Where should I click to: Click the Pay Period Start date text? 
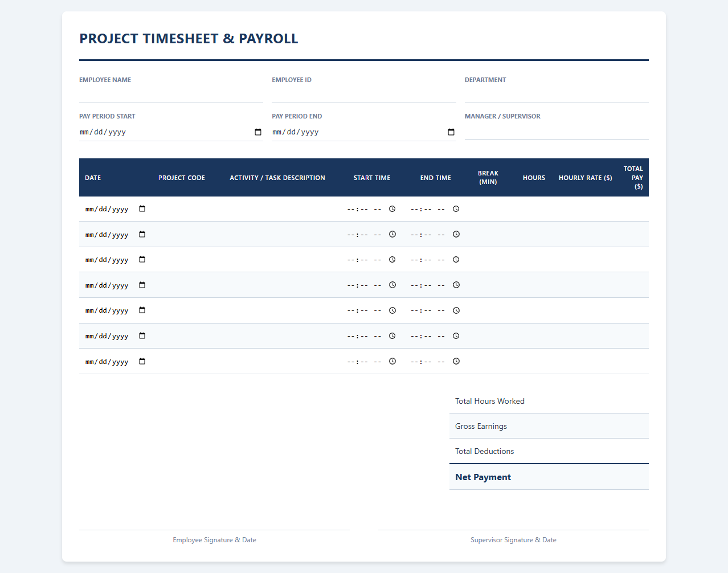tap(103, 132)
